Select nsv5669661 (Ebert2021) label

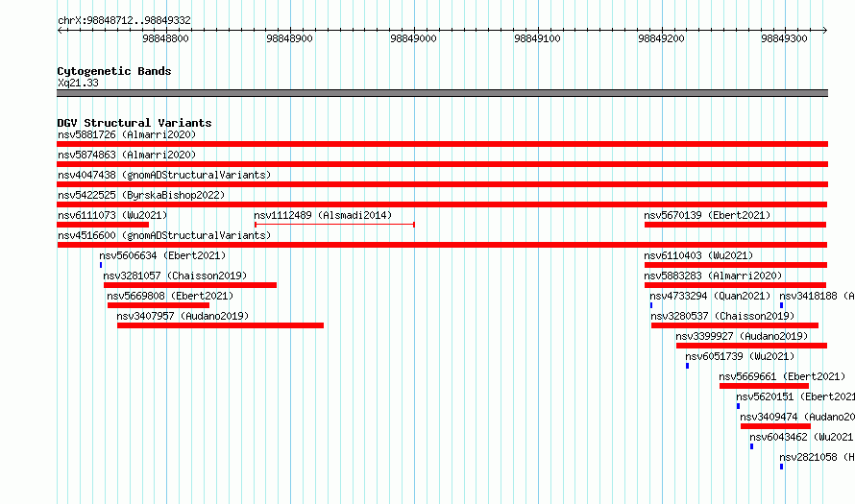click(x=782, y=376)
